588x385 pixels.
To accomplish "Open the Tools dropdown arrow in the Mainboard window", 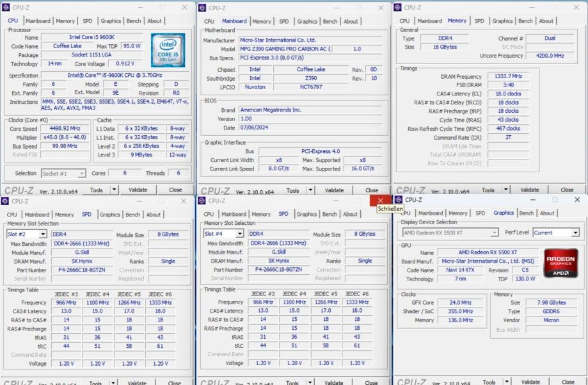I will click(310, 190).
